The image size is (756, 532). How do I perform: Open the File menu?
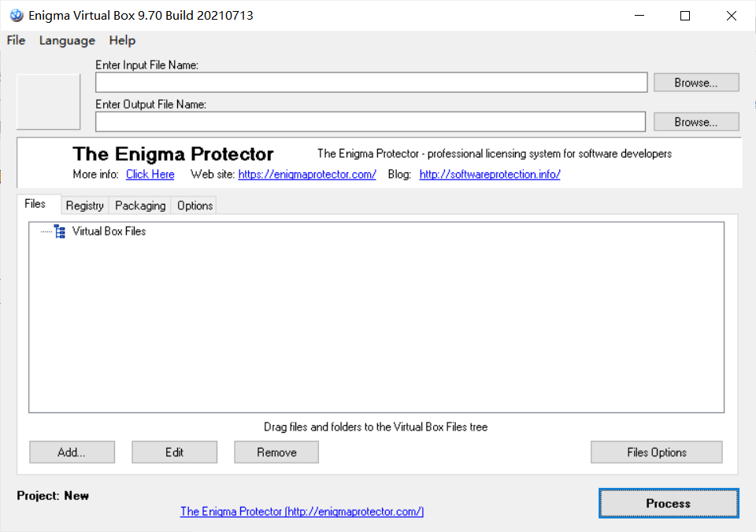pyautogui.click(x=15, y=40)
